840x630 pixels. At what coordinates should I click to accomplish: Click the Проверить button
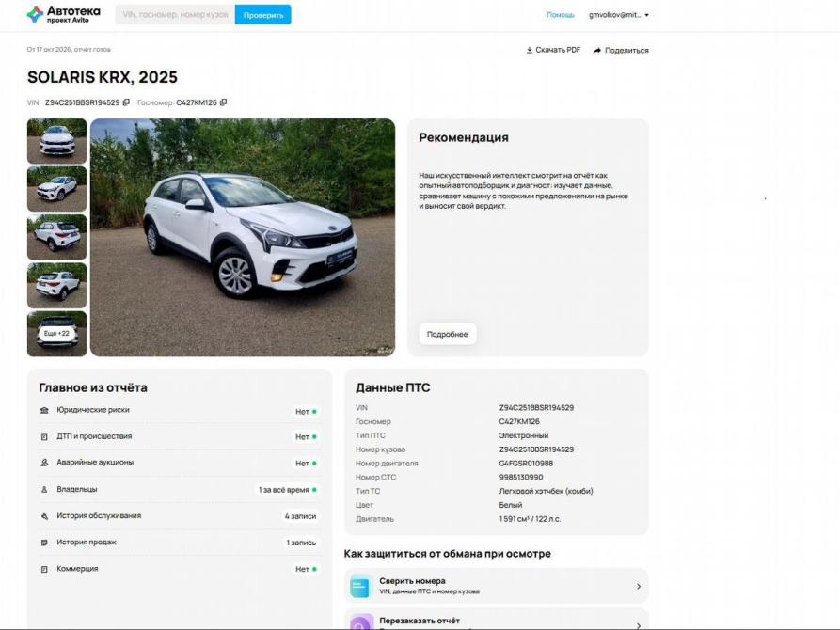point(263,15)
